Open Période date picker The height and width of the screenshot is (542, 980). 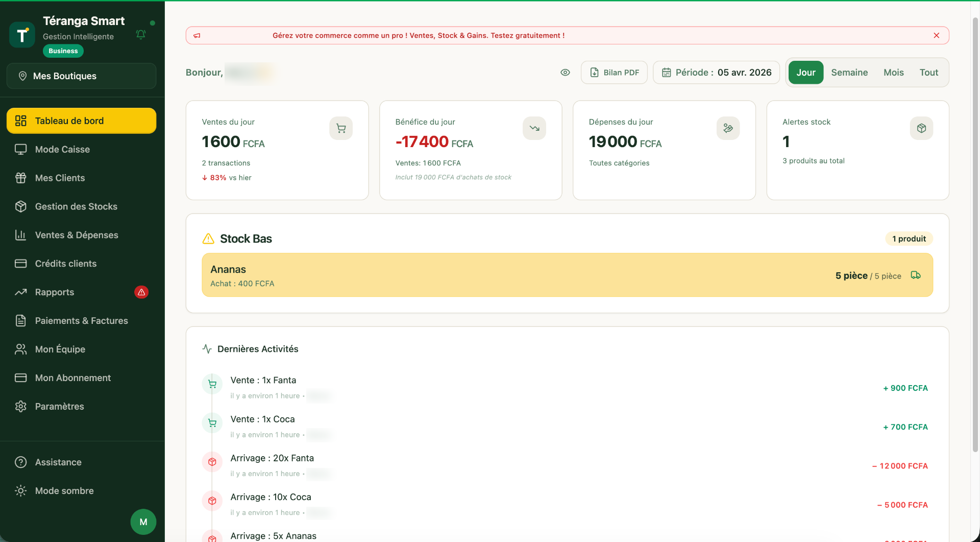pos(716,73)
